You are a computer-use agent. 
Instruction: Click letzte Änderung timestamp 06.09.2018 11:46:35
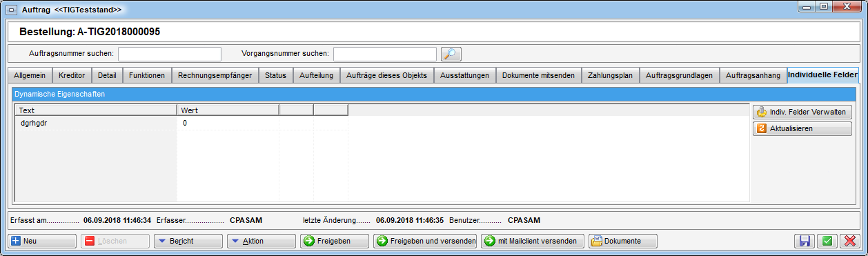410,220
